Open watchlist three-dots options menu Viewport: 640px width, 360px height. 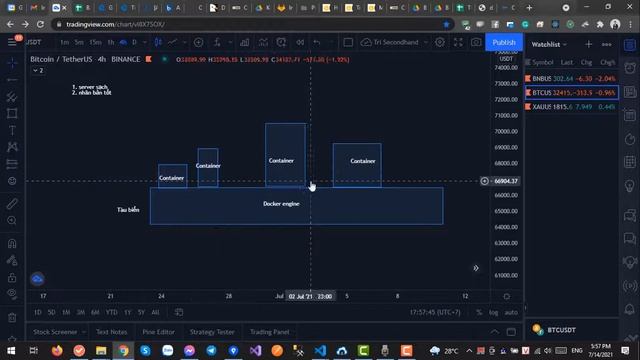pyautogui.click(x=607, y=44)
